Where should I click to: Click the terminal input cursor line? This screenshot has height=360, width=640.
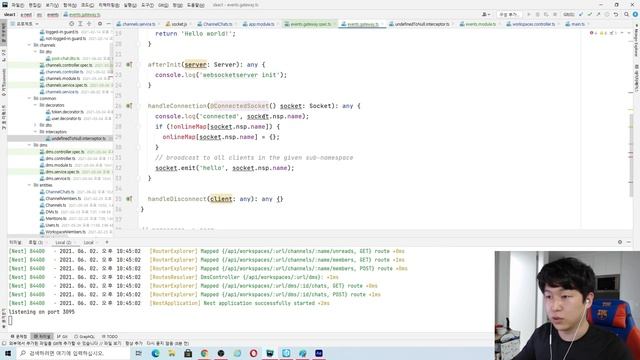(x=10, y=320)
